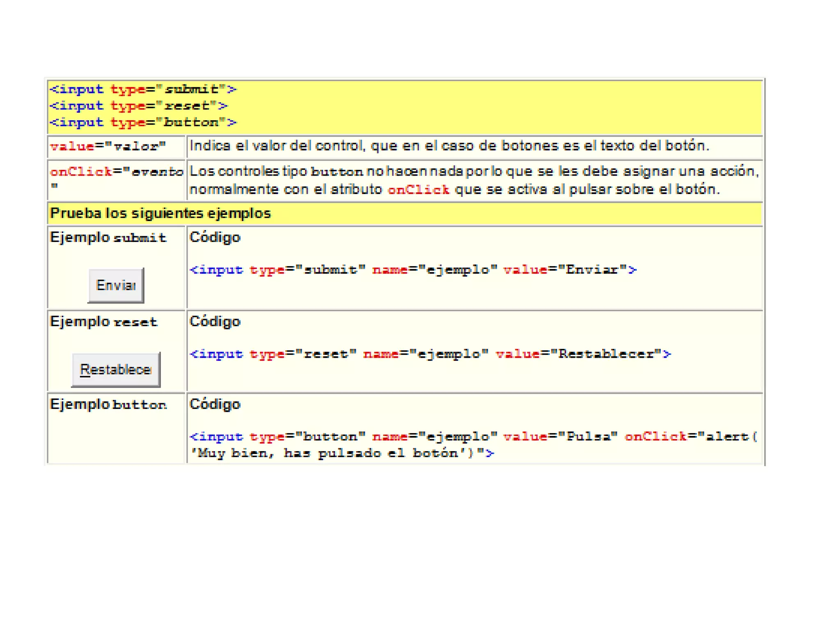Image resolution: width=840 pixels, height=630 pixels.
Task: Click the value="valor" attribute cell
Action: pyautogui.click(x=108, y=146)
